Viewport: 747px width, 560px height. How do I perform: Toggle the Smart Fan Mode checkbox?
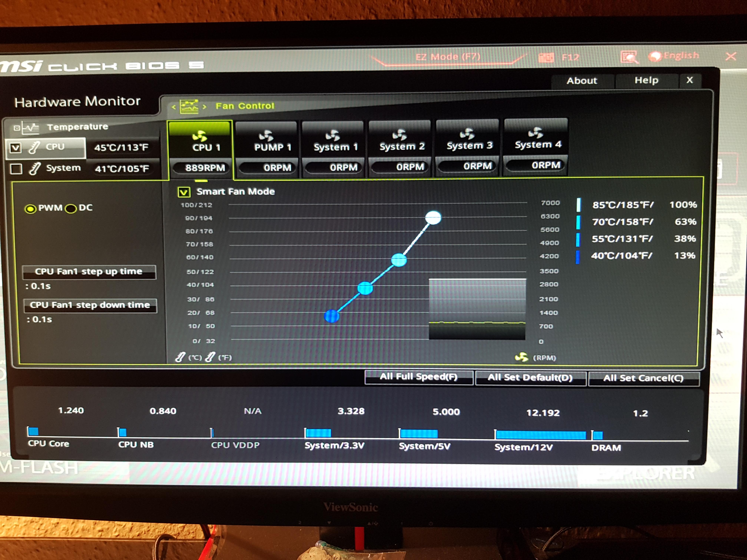(x=184, y=192)
